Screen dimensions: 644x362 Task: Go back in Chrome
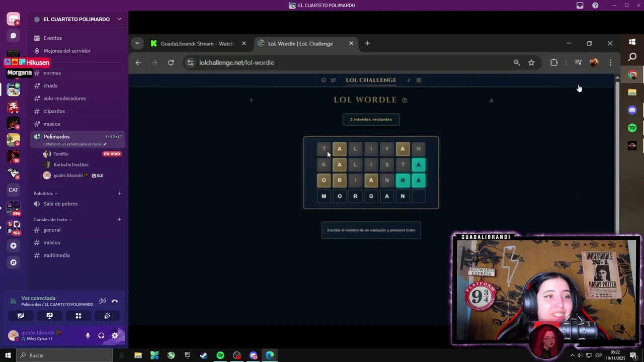click(138, 63)
